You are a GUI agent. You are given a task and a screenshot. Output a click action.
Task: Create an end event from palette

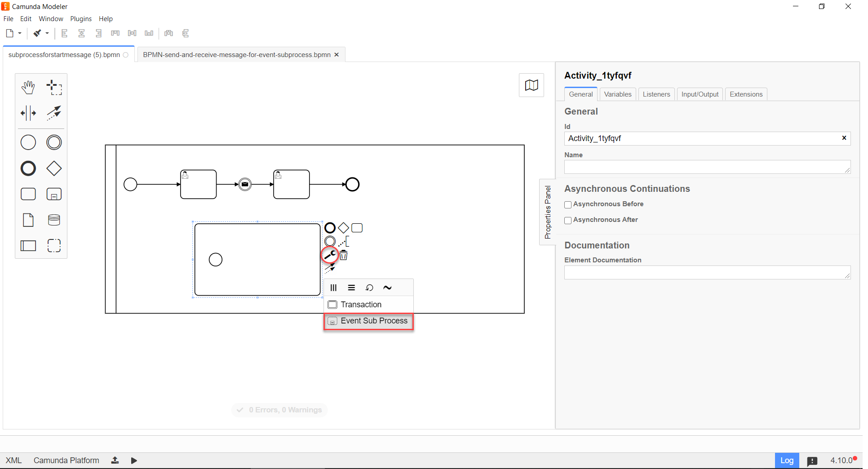(28, 168)
